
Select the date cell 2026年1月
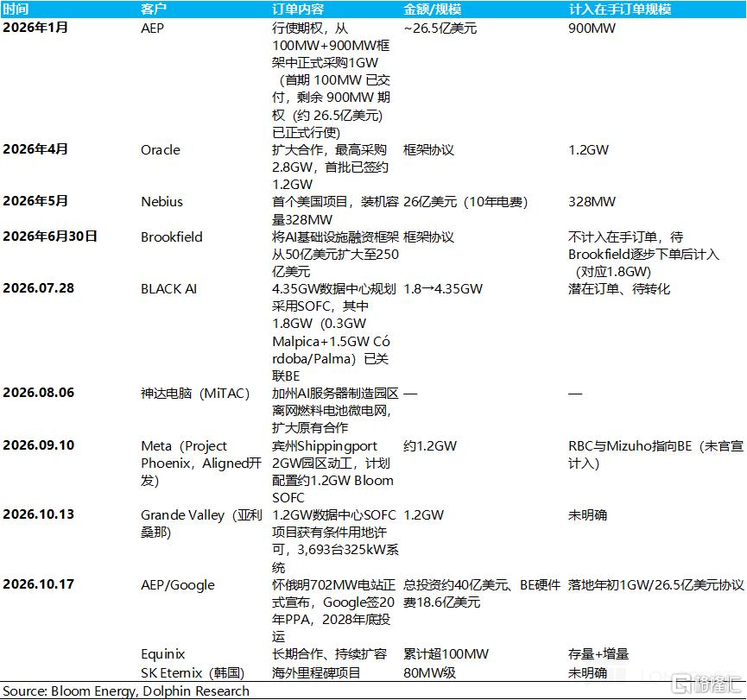coord(35,28)
